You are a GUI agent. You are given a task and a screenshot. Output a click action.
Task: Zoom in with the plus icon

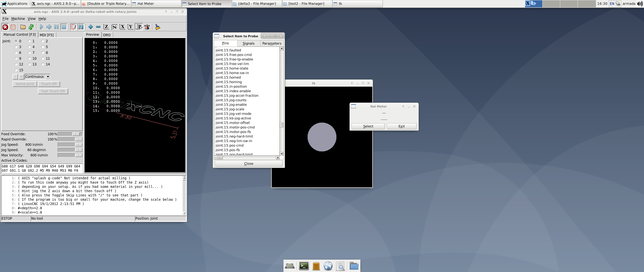click(91, 27)
